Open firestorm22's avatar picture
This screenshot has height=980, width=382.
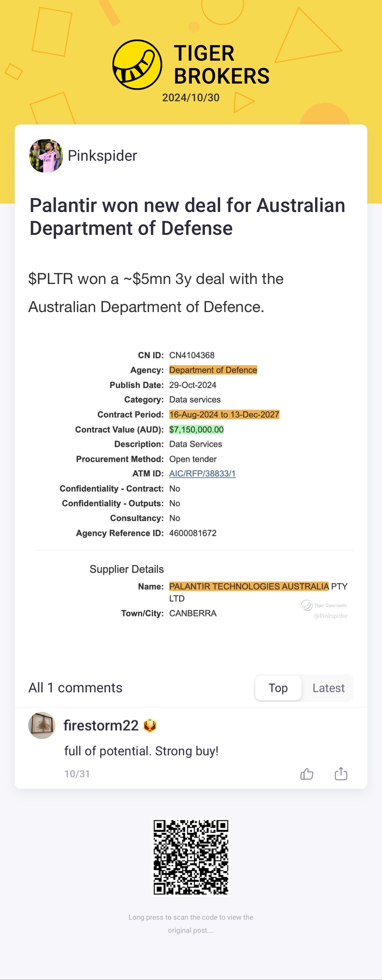tap(42, 726)
